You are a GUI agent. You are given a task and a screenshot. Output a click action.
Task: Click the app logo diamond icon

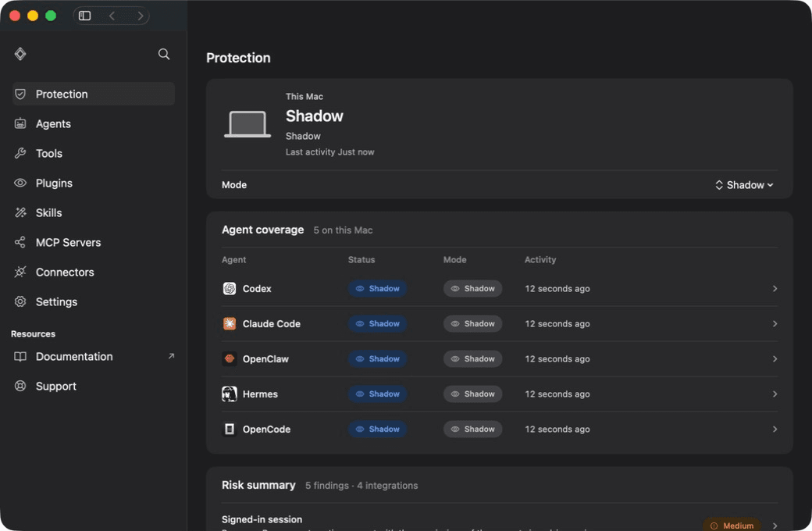coord(20,54)
